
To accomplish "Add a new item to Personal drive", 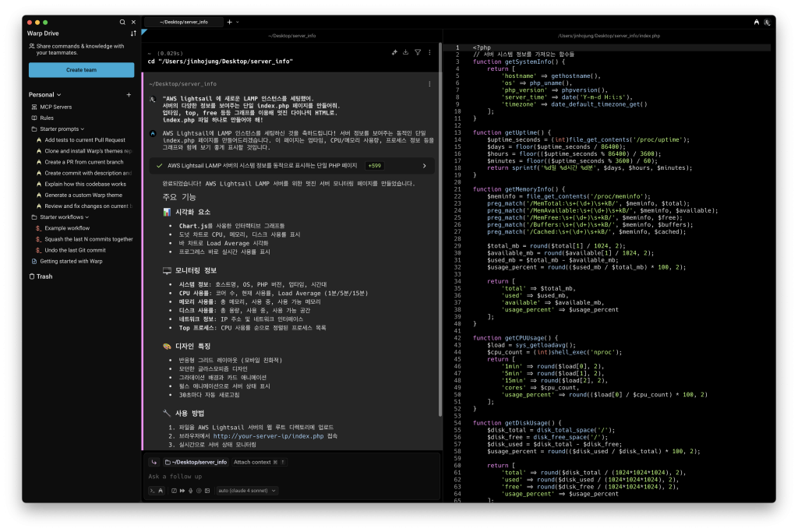I will pos(129,94).
